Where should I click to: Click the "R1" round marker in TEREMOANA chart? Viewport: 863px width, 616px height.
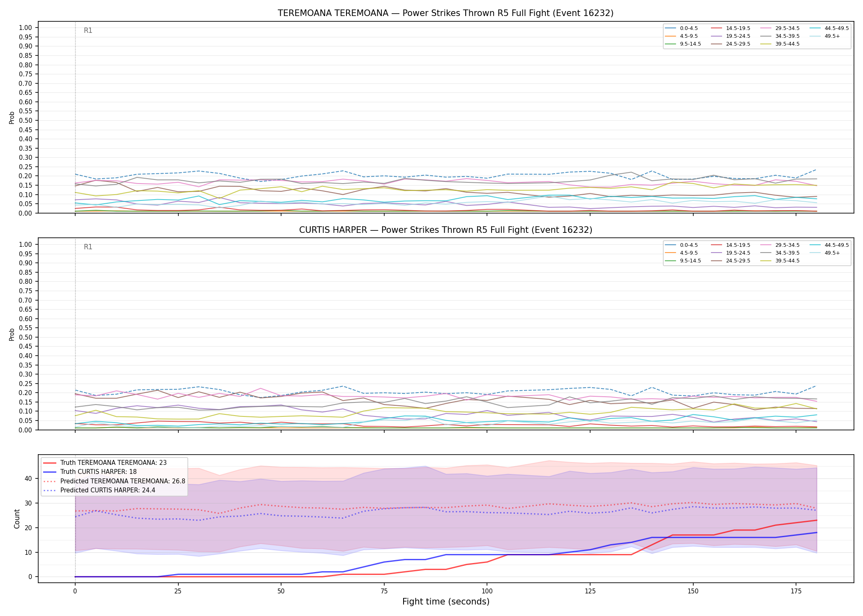(x=88, y=30)
